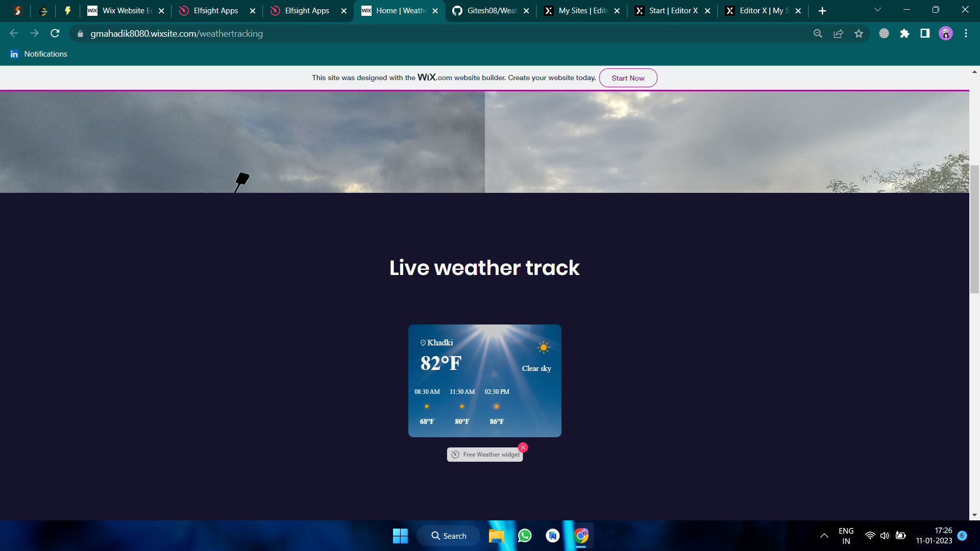Viewport: 980px width, 551px height.
Task: Open Wi-Fi network settings in tray
Action: [x=870, y=536]
